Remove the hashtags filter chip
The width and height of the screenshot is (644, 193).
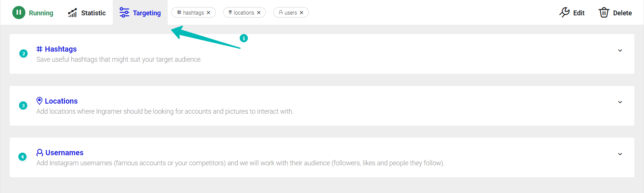click(208, 13)
